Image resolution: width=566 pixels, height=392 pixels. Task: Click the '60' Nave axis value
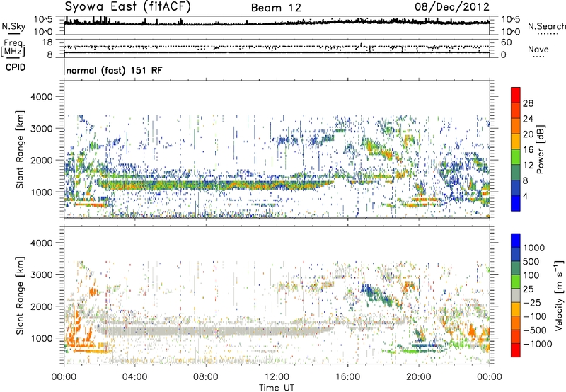click(506, 42)
